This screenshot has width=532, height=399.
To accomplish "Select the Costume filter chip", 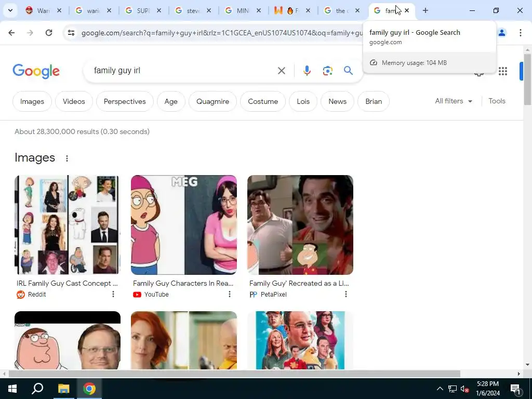I will [x=263, y=101].
